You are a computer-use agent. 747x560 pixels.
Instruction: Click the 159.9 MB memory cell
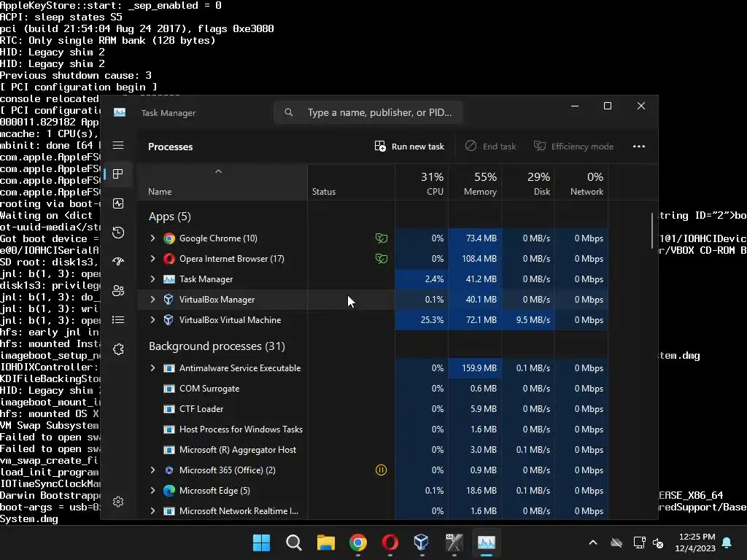475,368
